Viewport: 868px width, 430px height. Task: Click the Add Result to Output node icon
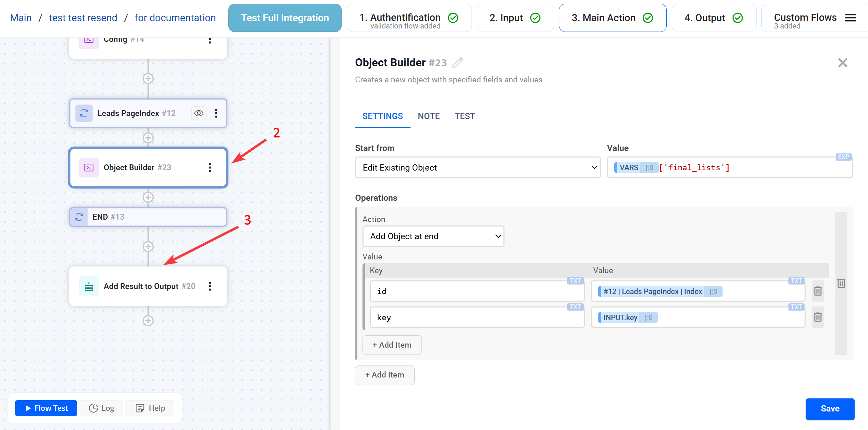88,286
